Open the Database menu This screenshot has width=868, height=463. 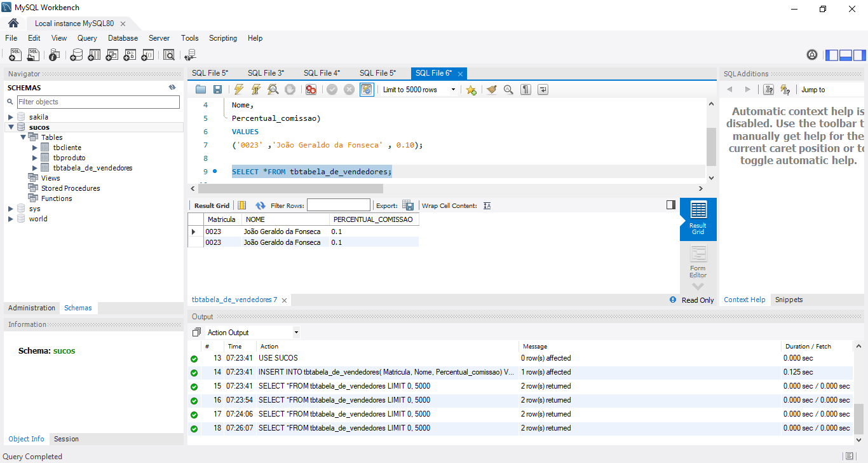pos(123,38)
